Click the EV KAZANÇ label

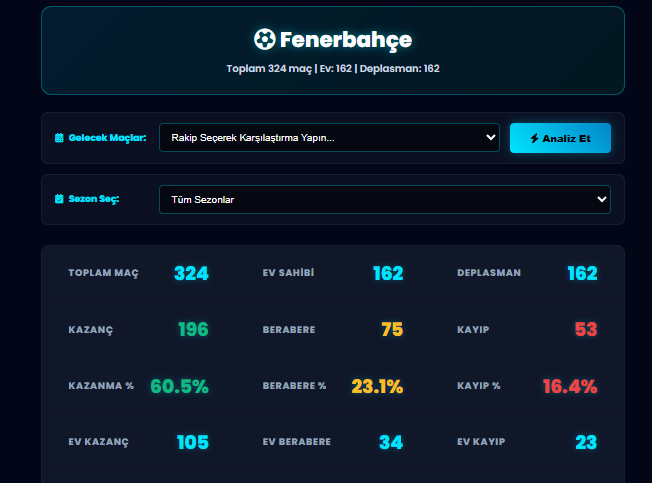pos(99,442)
